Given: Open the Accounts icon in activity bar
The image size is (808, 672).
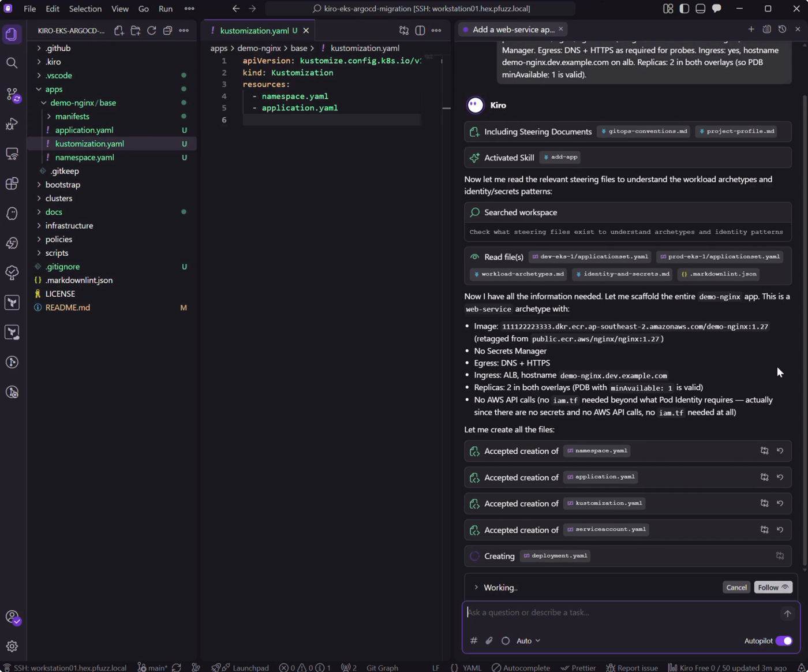Looking at the screenshot, I should (x=12, y=617).
